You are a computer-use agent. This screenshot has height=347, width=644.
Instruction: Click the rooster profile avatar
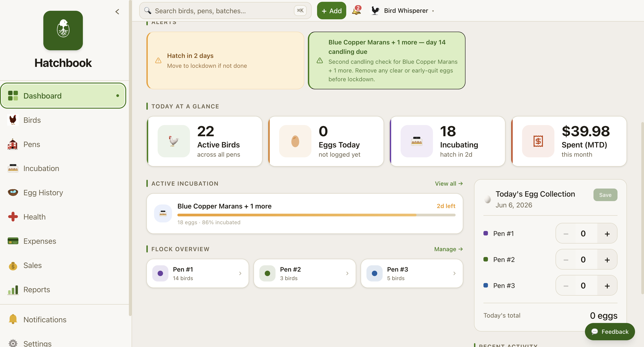click(x=375, y=11)
